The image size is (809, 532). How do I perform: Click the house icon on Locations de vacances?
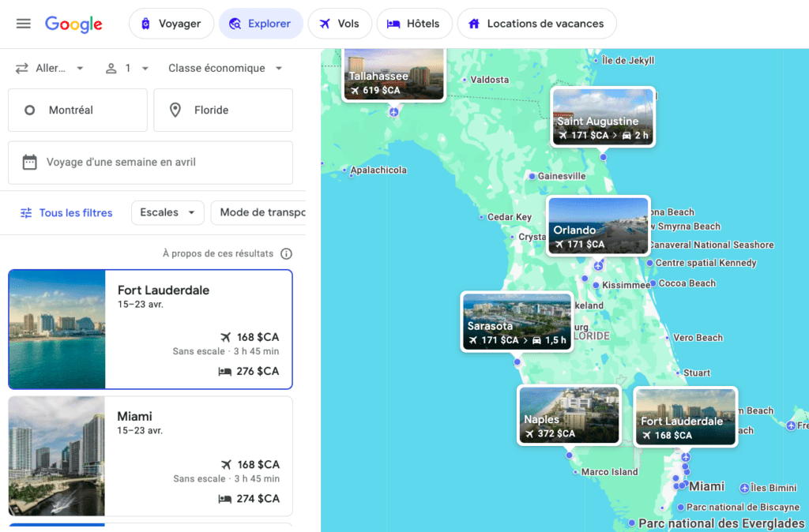click(476, 24)
